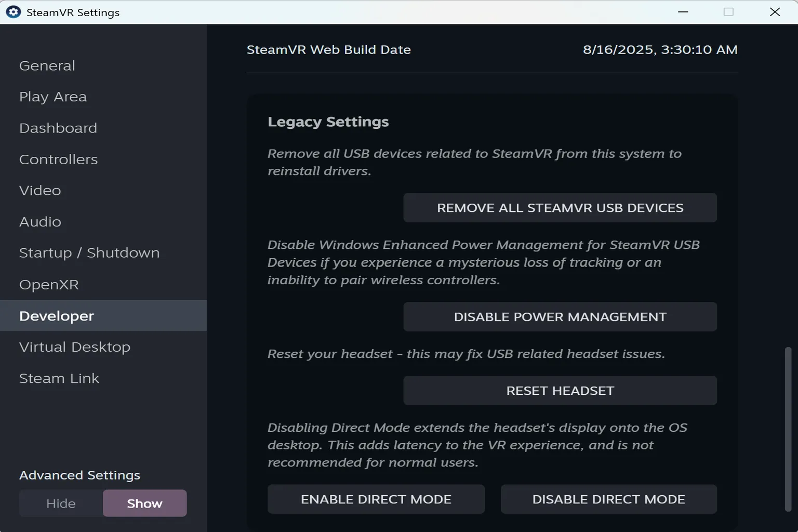Select Startup / Shutdown settings
798x532 pixels.
pos(89,253)
